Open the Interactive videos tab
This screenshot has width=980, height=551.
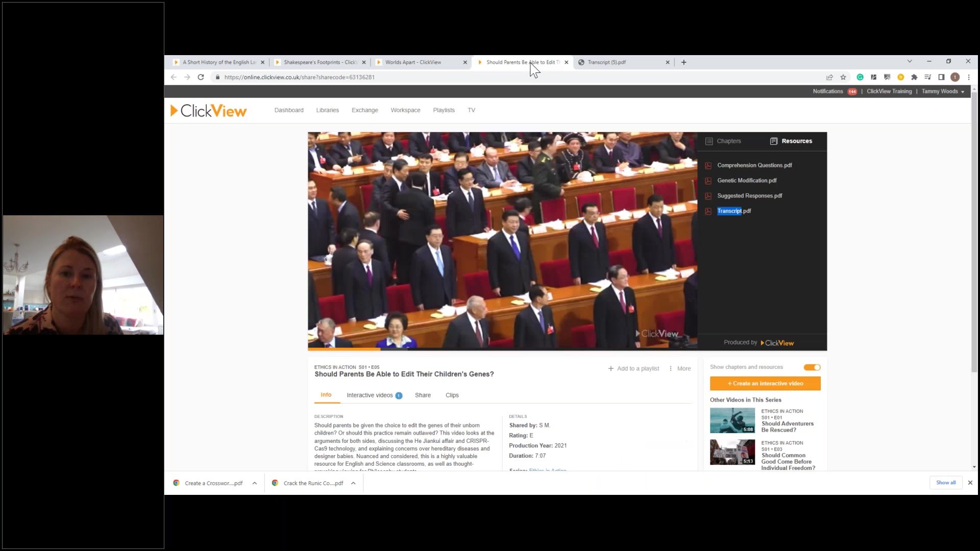pyautogui.click(x=375, y=395)
